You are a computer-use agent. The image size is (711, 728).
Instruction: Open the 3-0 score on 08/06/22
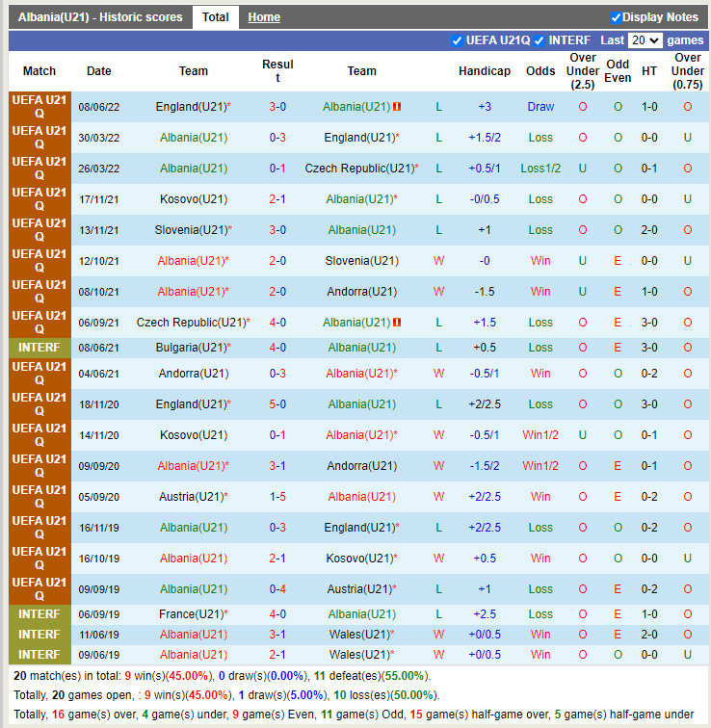tap(277, 107)
